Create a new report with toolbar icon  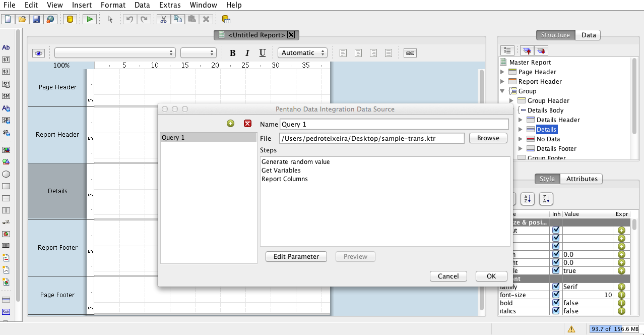click(x=8, y=19)
